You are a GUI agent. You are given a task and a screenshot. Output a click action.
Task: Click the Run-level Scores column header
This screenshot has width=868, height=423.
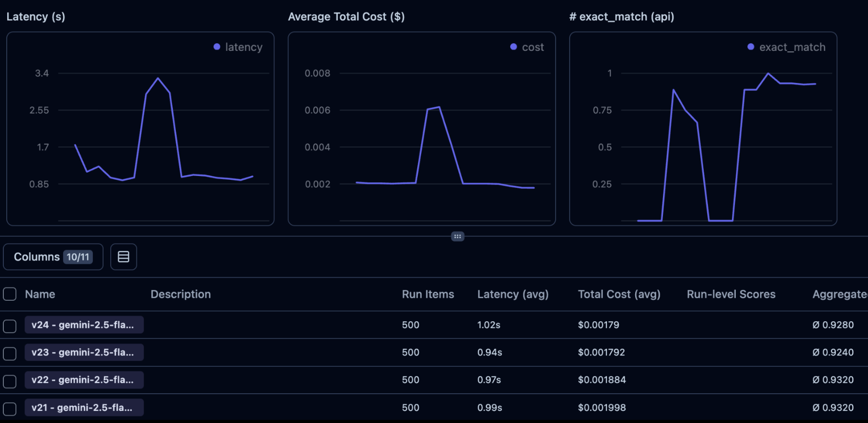click(x=731, y=294)
